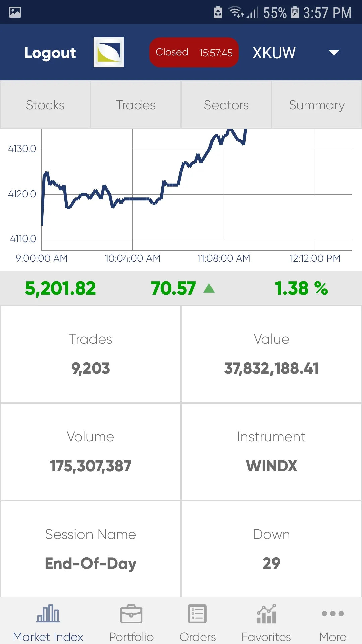Tap the Value 37,832,188.41 tile
The height and width of the screenshot is (644, 362).
[271, 354]
